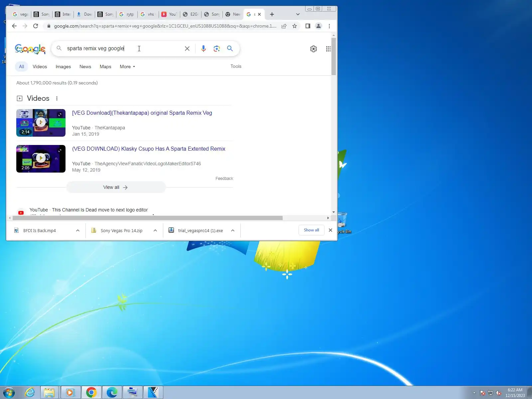The height and width of the screenshot is (399, 532).
Task: Switch to the 'Inter' browser tab
Action: point(63,14)
